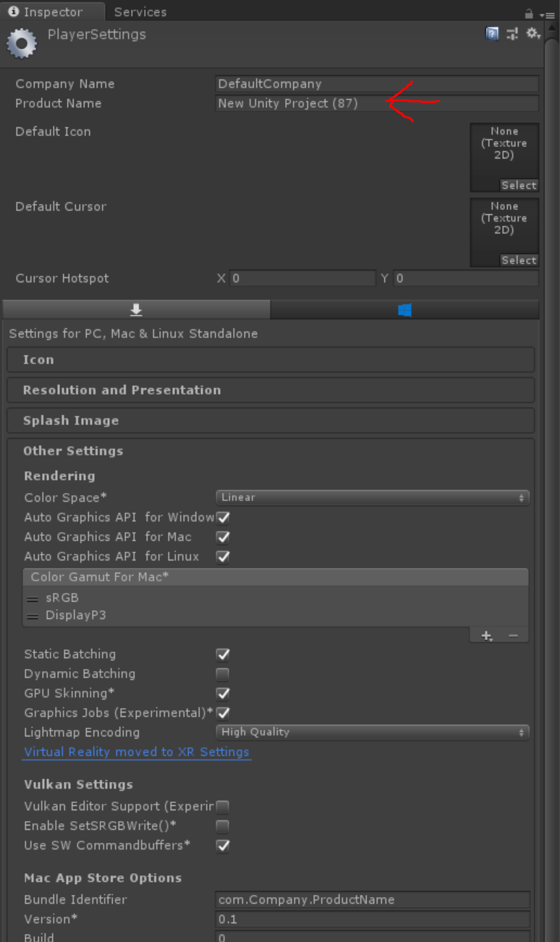The width and height of the screenshot is (560, 942).
Task: Click the preset sliders icon
Action: coord(512,33)
